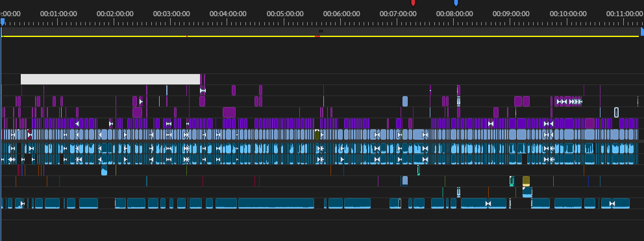
Task: Jump to 00:05:00:00 on the time ruler
Action: [x=284, y=14]
